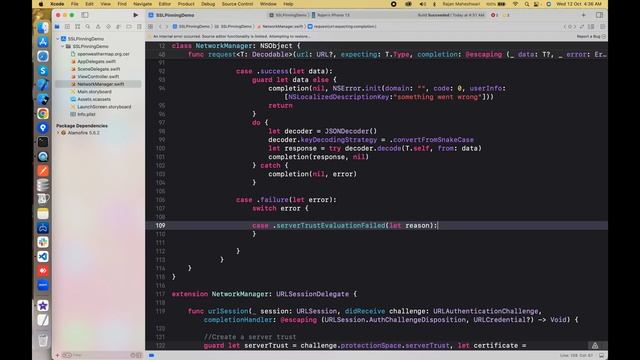Open the Issue navigator warning icon
Viewport: 640px width, 360px height.
coord(98,27)
